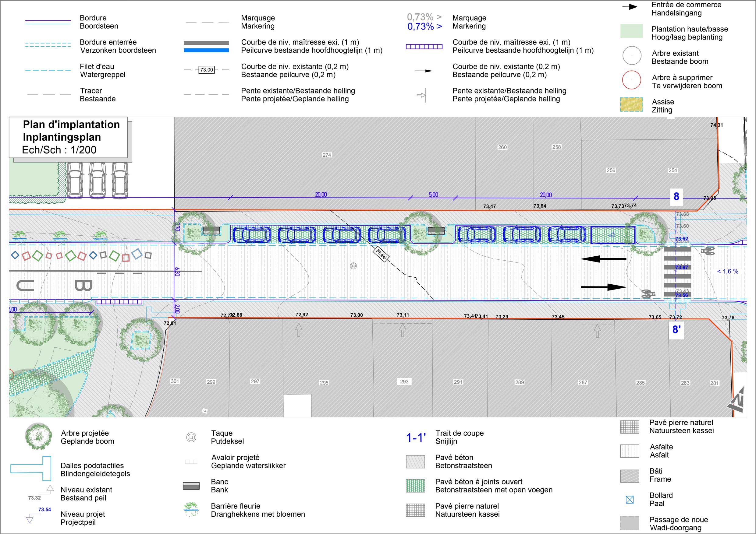The width and height of the screenshot is (756, 534).
Task: Click the yellow Assise Zitting swatch
Action: (x=632, y=104)
